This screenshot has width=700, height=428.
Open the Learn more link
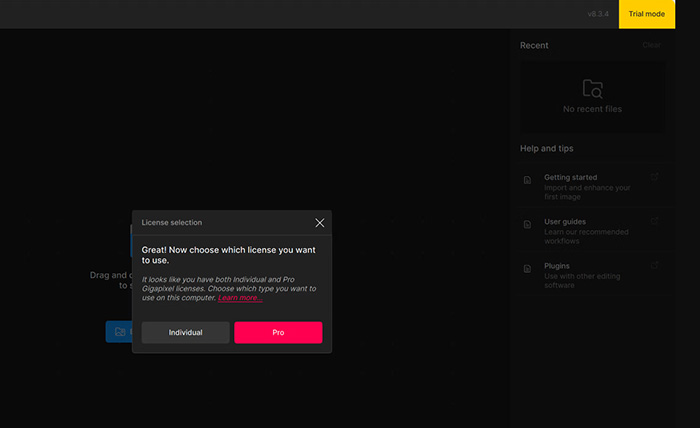click(240, 298)
